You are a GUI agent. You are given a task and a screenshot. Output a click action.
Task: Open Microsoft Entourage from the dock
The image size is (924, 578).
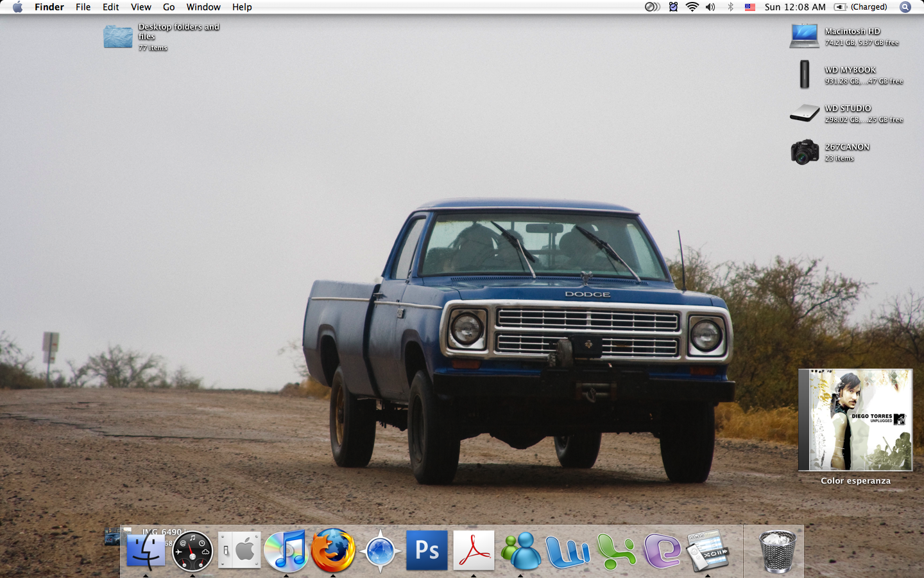[x=662, y=551]
